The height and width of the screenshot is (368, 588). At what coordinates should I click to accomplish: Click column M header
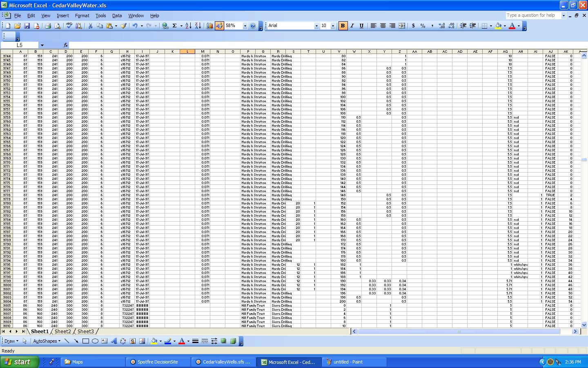203,52
